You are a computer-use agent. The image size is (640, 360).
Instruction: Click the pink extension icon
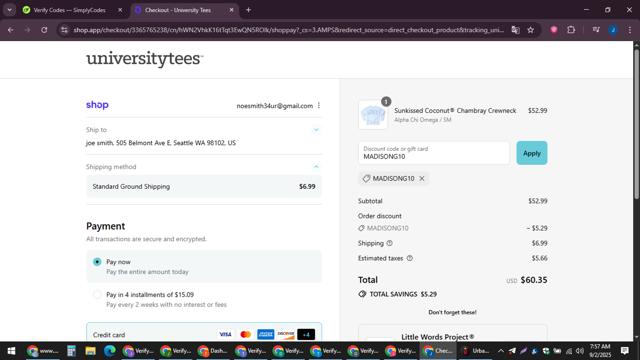554,30
